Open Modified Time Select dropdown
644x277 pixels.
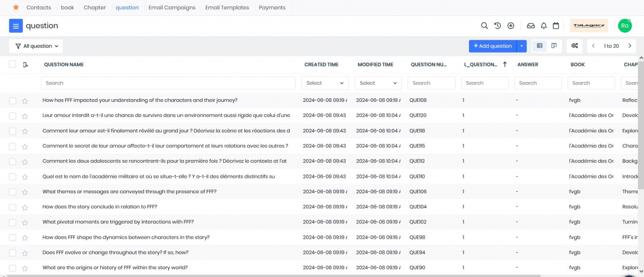[x=378, y=83]
